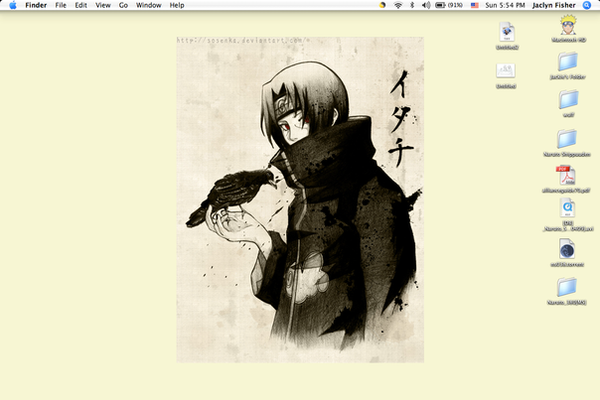The height and width of the screenshot is (400, 600).
Task: Open the Edit menu
Action: click(x=81, y=5)
